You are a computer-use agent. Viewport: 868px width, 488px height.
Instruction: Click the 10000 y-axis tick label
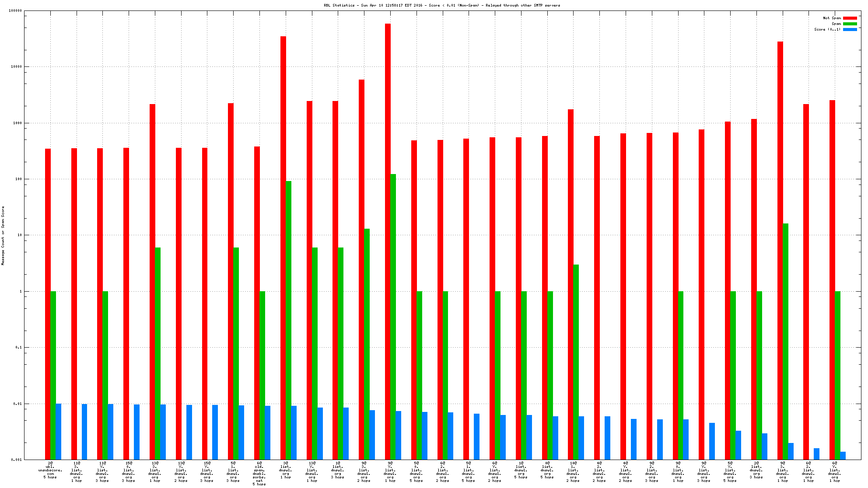(16, 67)
